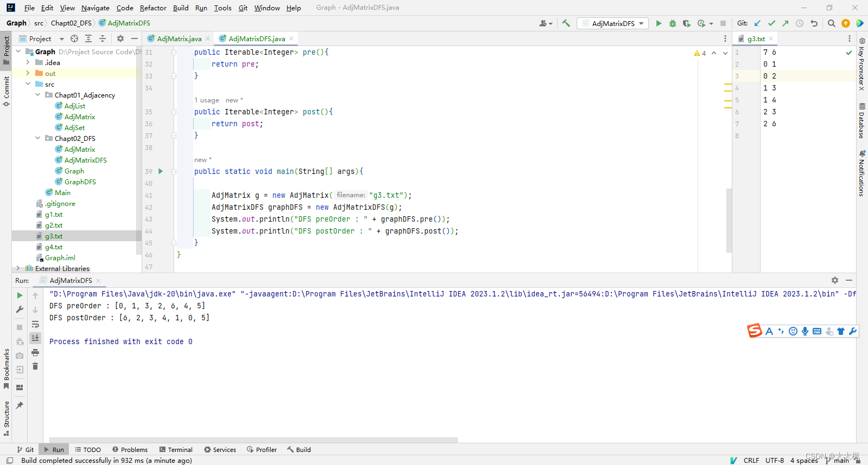Image resolution: width=868 pixels, height=465 pixels.
Task: Expand External Libraries node
Action: 18,268
